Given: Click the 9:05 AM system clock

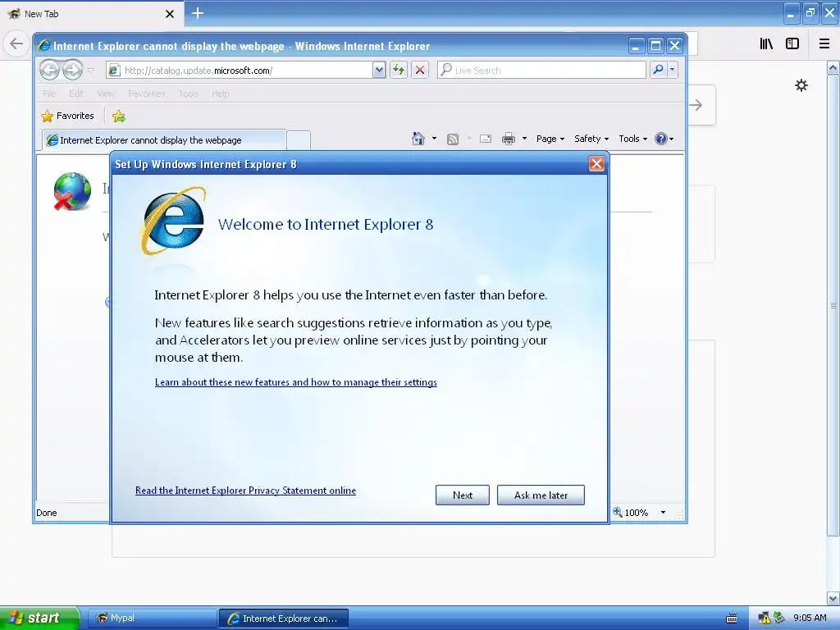Looking at the screenshot, I should (810, 618).
